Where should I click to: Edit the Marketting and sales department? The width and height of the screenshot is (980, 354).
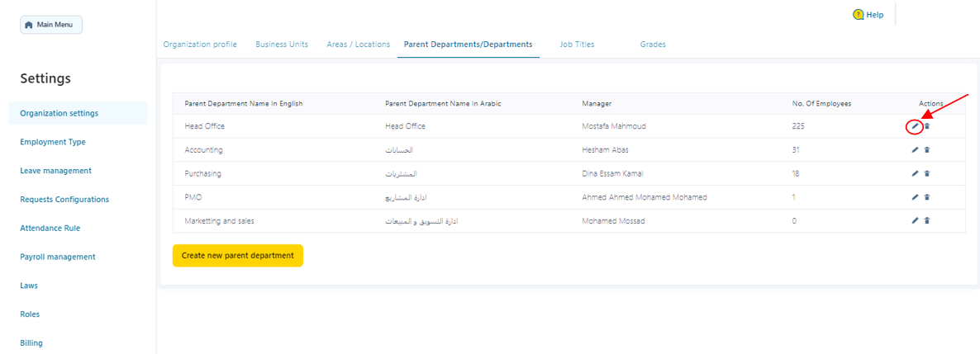click(x=915, y=221)
